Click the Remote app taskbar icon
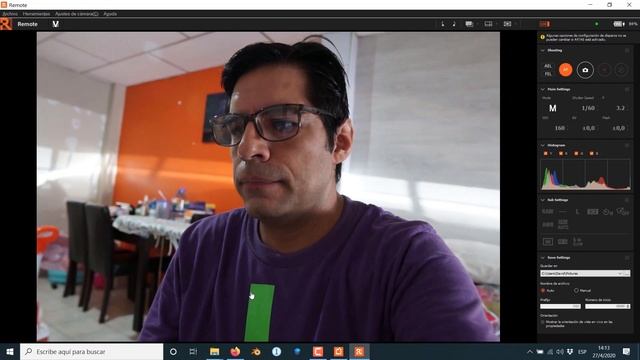 [x=359, y=351]
